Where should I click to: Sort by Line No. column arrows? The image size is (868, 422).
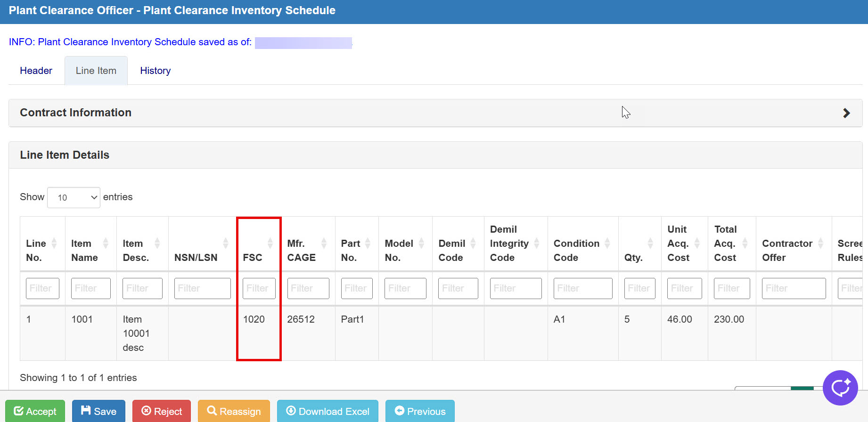[x=54, y=243]
